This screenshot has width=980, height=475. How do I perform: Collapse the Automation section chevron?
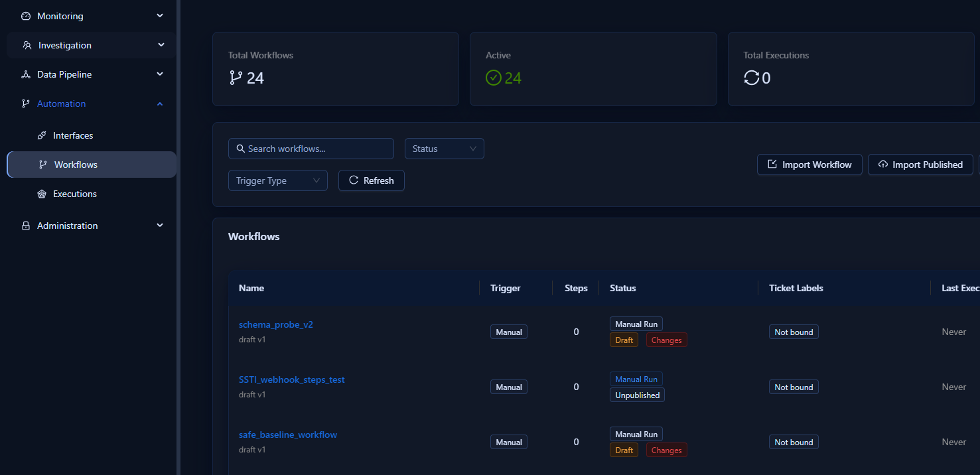160,103
